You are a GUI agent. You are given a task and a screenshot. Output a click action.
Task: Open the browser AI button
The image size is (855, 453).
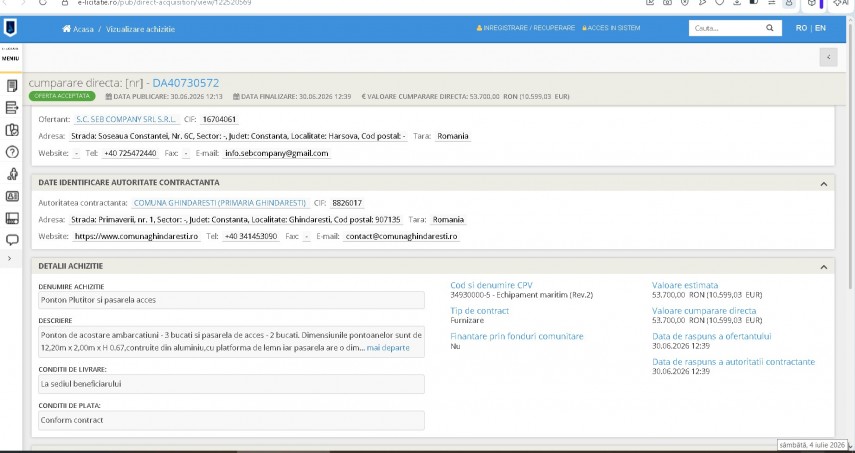(842, 3)
